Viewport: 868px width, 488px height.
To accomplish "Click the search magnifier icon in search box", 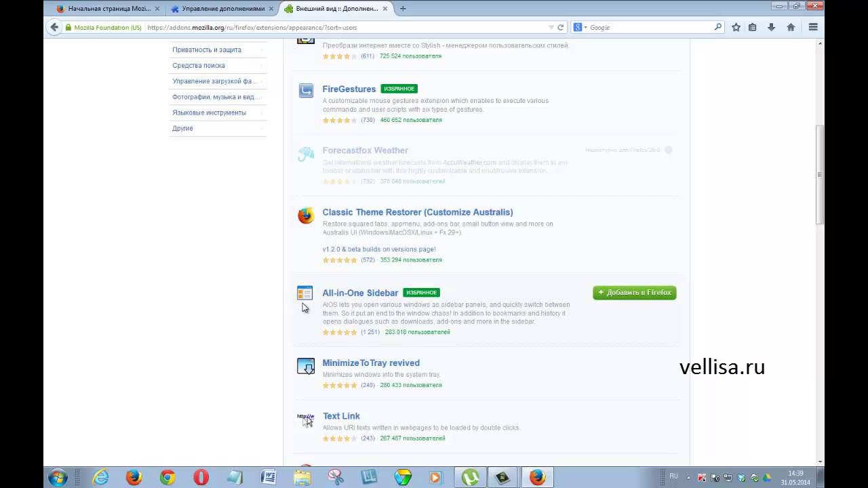I will [718, 27].
